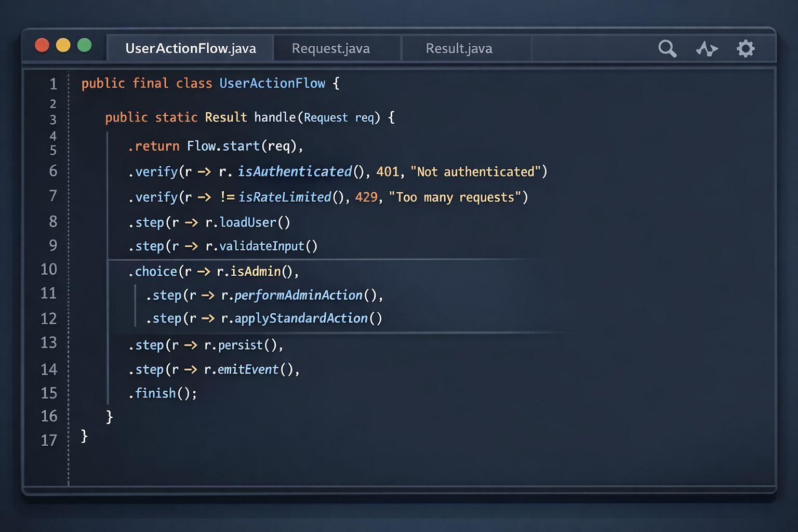Click the performAdminAction method call
Viewport: 798px width, 532px height.
298,295
